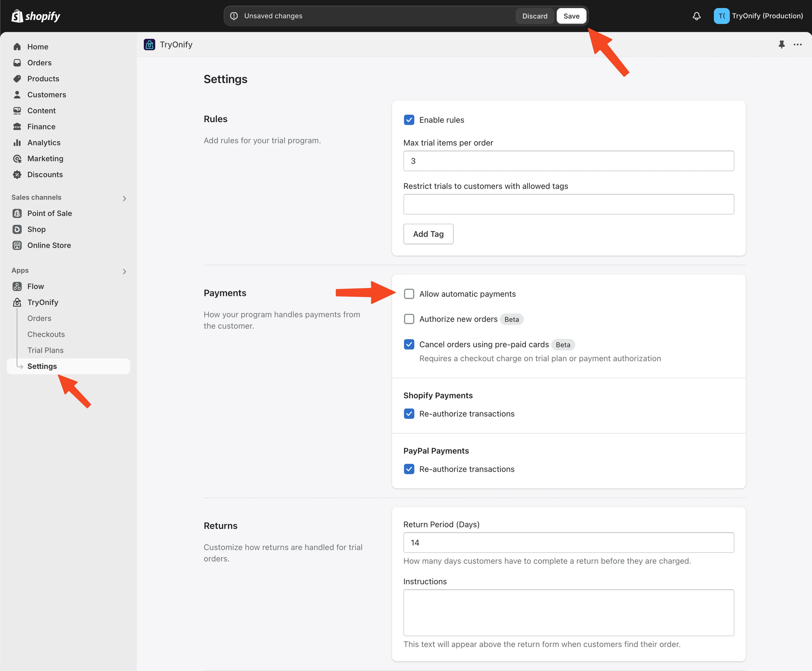Uncheck PayPal Payments Re-authorize transactions
The width and height of the screenshot is (812, 671).
click(409, 469)
